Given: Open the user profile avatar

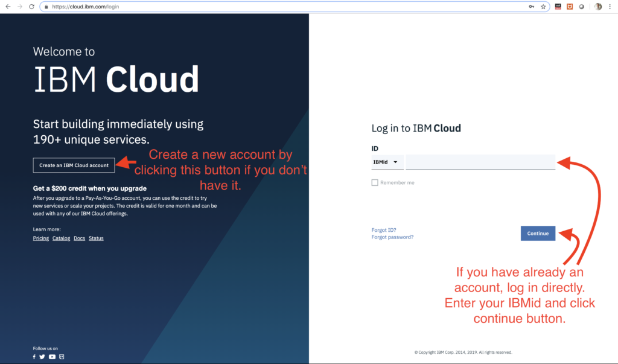Looking at the screenshot, I should click(598, 7).
